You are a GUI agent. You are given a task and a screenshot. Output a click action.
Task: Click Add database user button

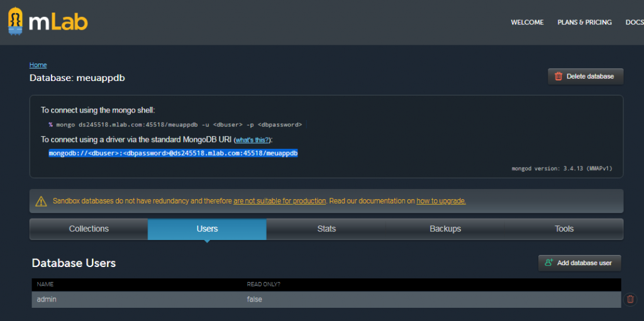point(579,263)
